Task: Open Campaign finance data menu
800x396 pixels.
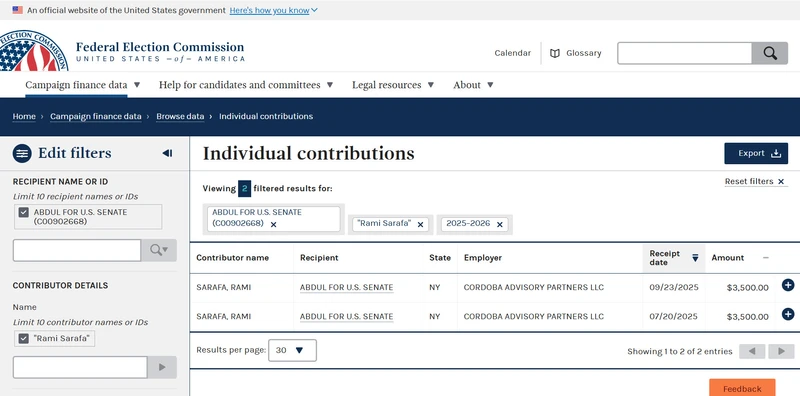Action: coord(83,85)
